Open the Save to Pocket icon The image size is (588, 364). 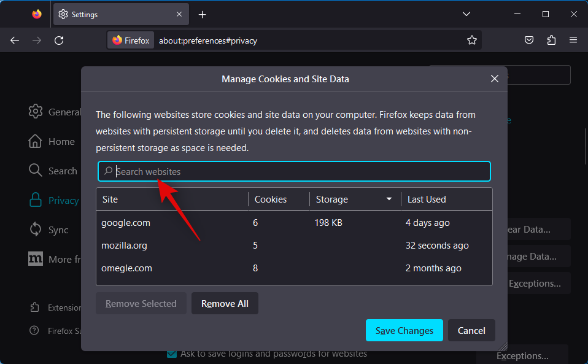point(529,41)
